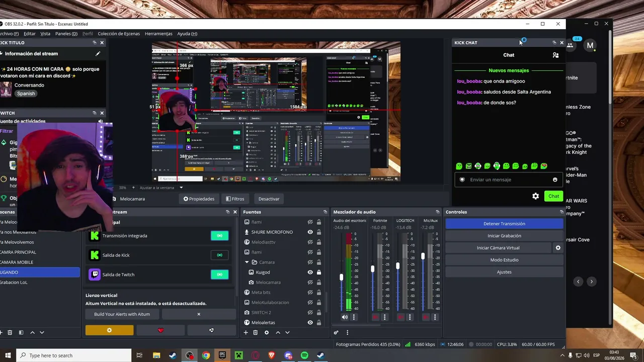Start the virtual camera
The image size is (644, 362).
pyautogui.click(x=498, y=248)
